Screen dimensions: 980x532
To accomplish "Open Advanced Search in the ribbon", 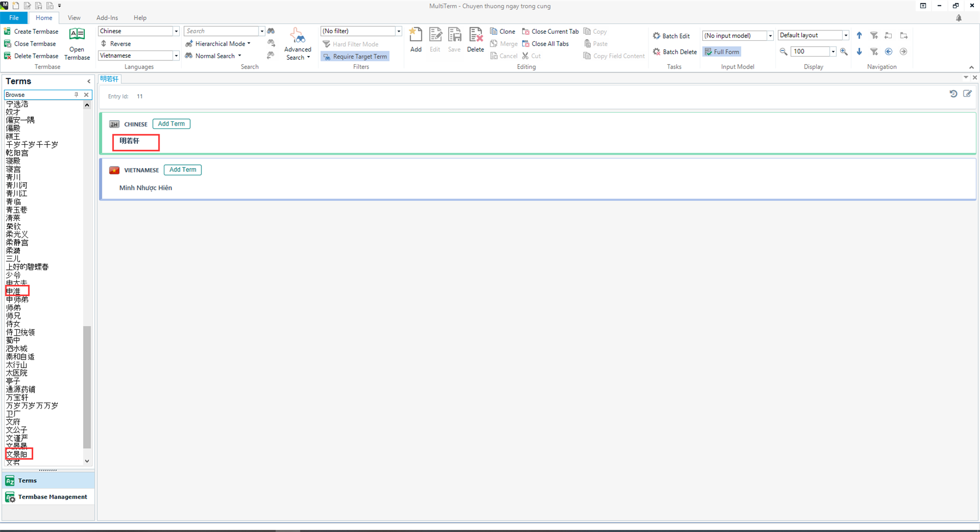I will 298,44.
